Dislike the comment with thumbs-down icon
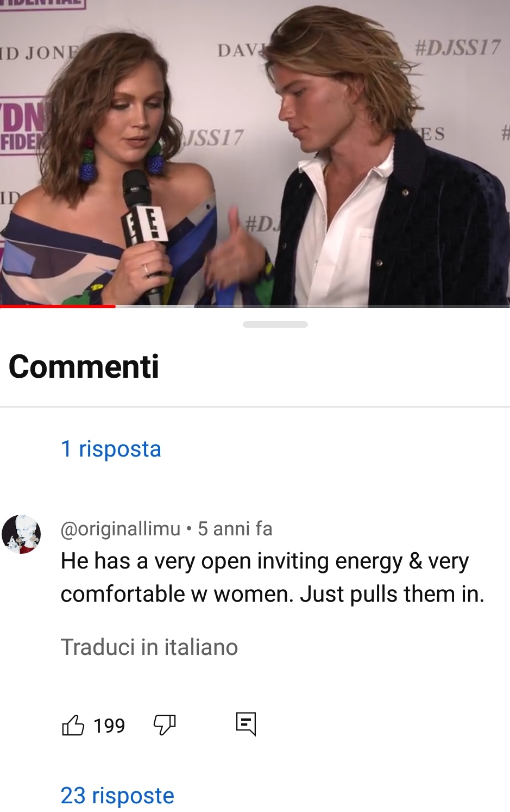This screenshot has height=812, width=510. coord(165,725)
